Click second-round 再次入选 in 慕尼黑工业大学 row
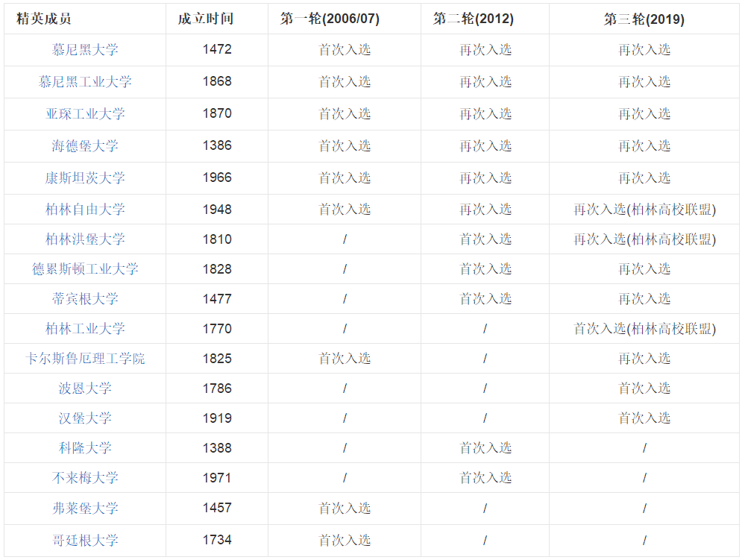 [485, 82]
